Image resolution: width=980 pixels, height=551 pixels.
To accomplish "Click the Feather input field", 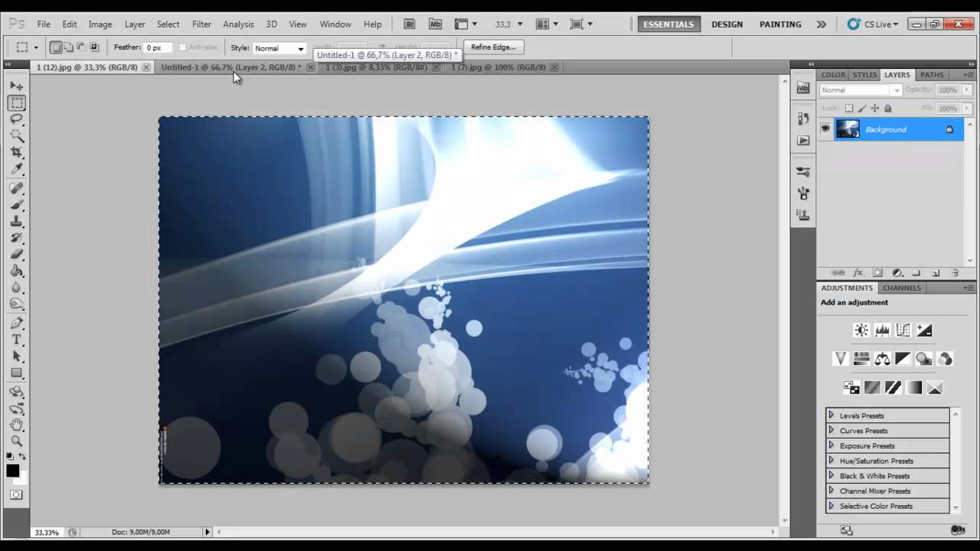I will pyautogui.click(x=158, y=47).
